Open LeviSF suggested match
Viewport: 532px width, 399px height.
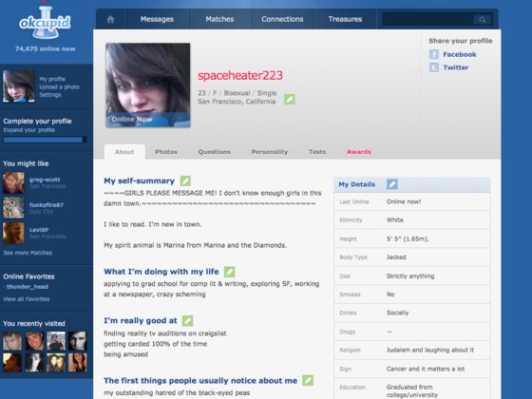39,230
